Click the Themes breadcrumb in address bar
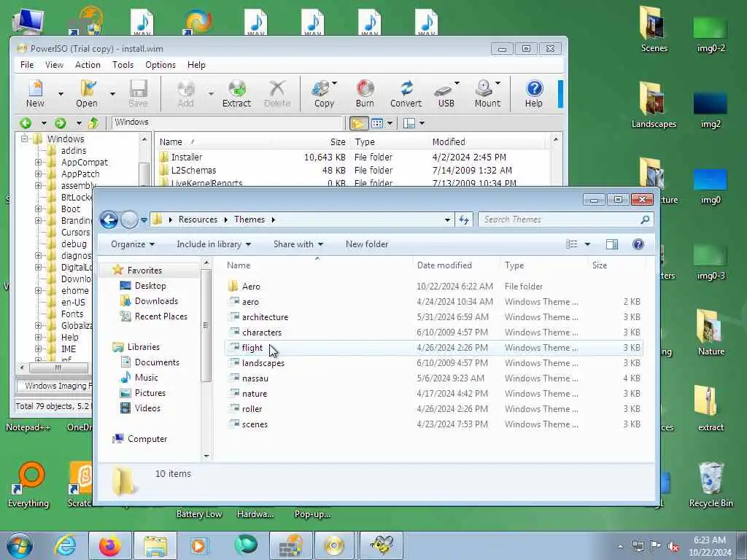747x560 pixels. click(x=249, y=219)
